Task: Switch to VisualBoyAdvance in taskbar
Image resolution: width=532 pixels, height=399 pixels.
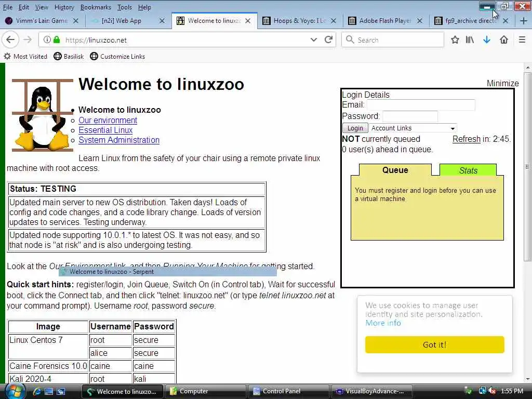Action: 372,391
